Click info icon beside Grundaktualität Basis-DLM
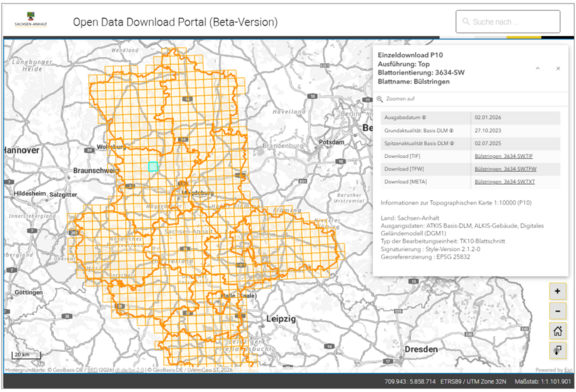576x392 pixels. [x=451, y=130]
